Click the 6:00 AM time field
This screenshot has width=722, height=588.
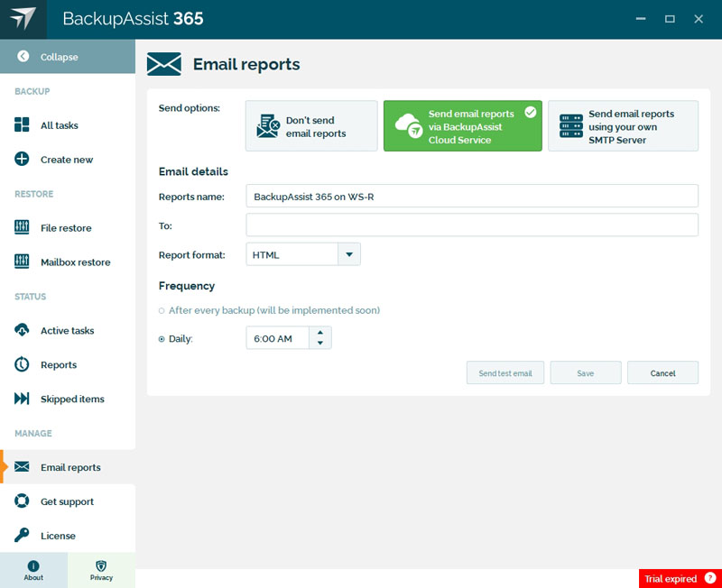(278, 338)
